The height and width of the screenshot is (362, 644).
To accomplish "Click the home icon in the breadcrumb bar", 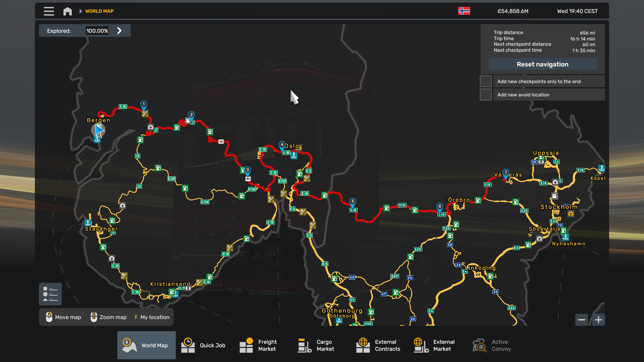I will pos(67,11).
